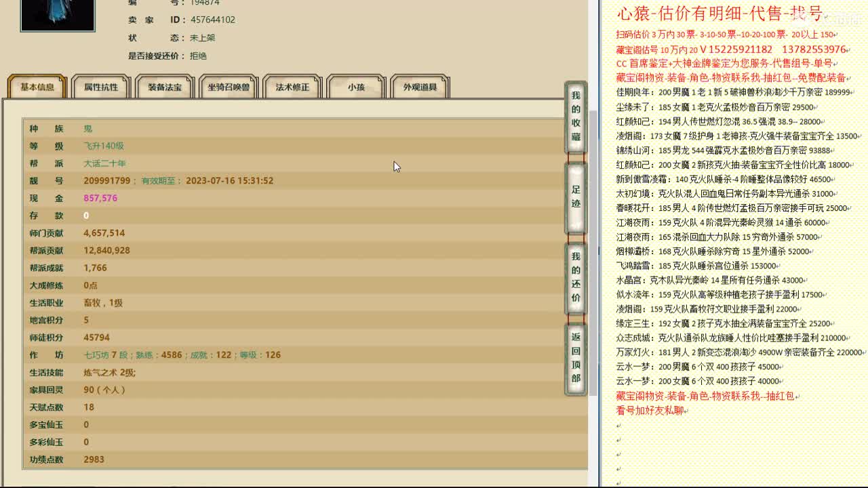This screenshot has height=488, width=868.
Task: Click the 缘定三生 listing line
Action: (x=726, y=324)
